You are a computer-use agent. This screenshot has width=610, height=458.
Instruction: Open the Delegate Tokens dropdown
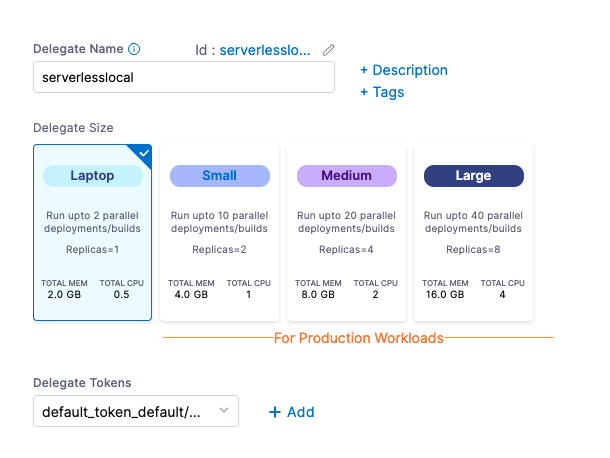[x=136, y=411]
